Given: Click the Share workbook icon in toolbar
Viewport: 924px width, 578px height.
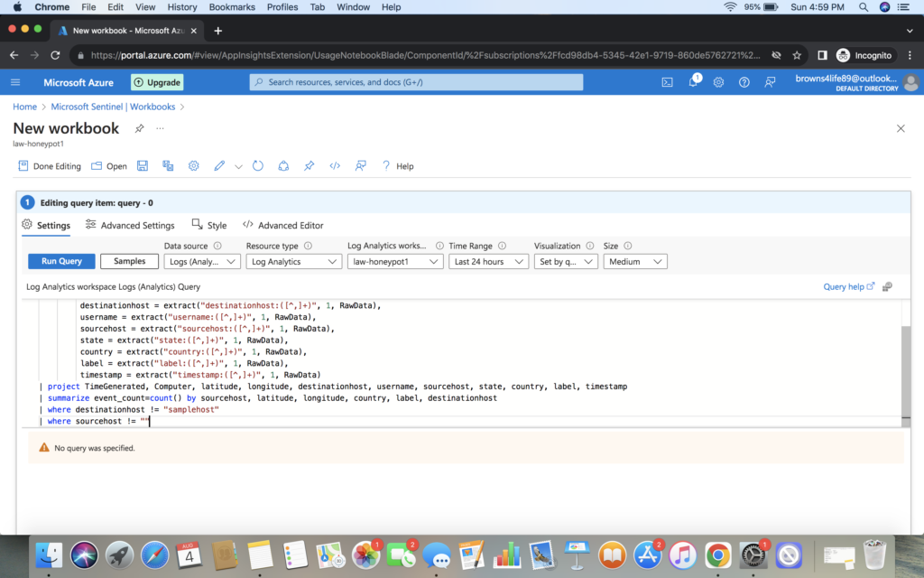Looking at the screenshot, I should tap(283, 166).
